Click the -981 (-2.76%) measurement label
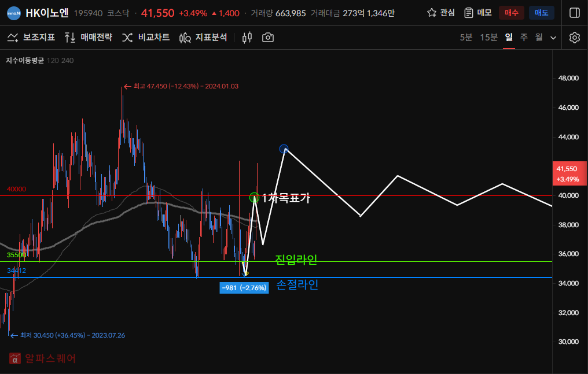 coord(244,288)
